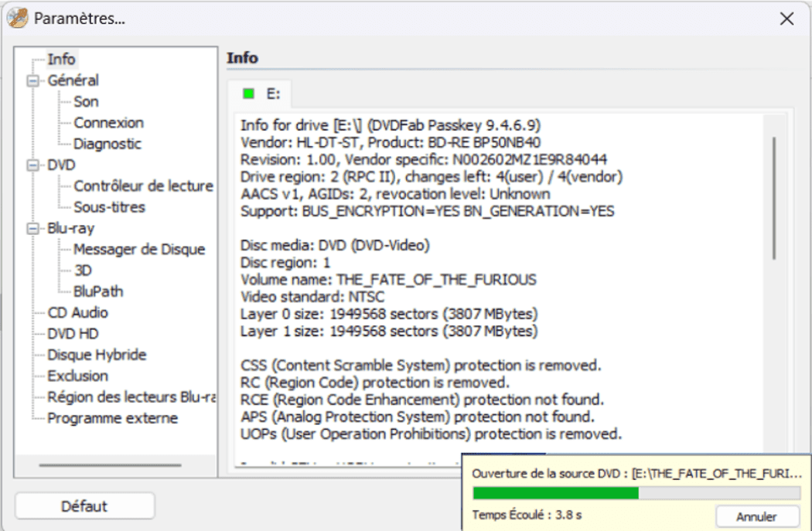Click the DVDFab Passkey app icon in title bar
812x531 pixels.
point(17,18)
